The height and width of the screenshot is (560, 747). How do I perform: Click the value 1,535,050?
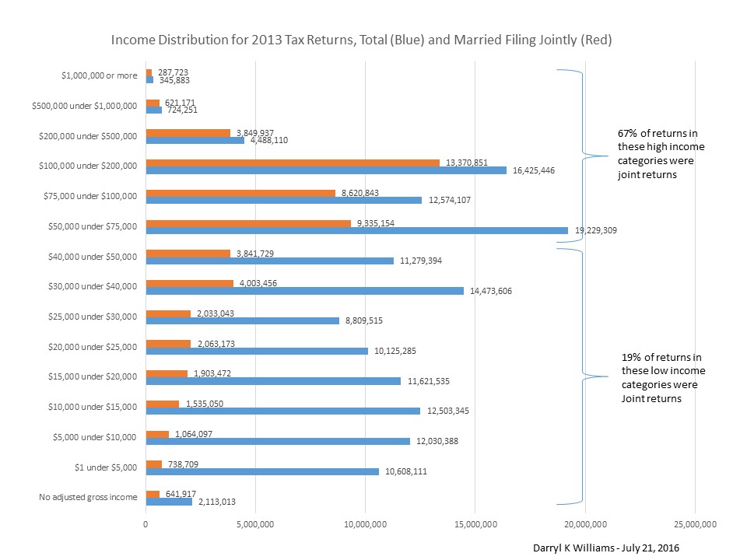tap(205, 404)
